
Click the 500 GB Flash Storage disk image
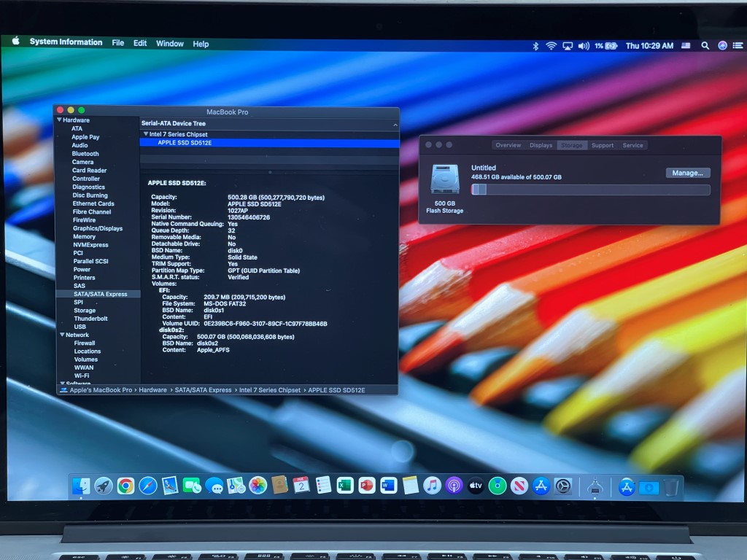444,179
